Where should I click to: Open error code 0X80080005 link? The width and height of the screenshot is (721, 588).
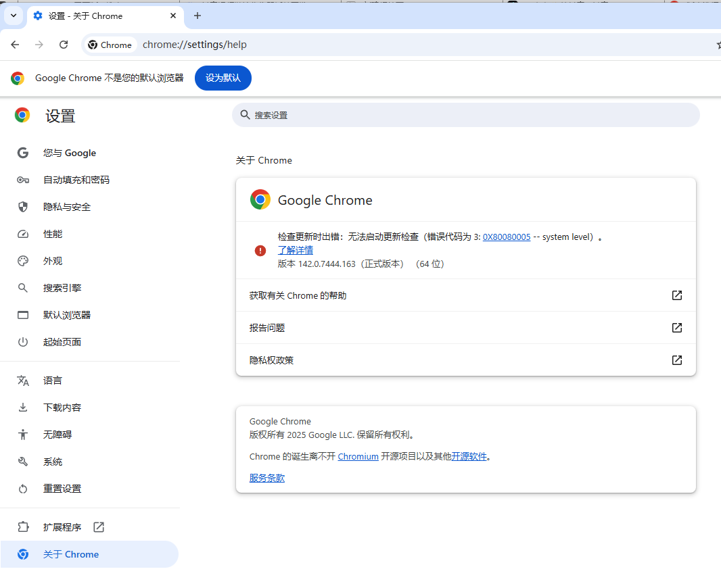click(507, 237)
